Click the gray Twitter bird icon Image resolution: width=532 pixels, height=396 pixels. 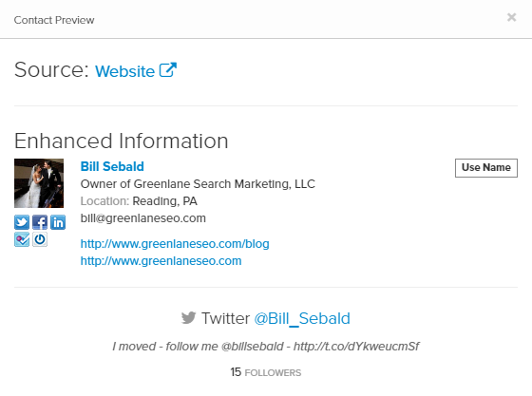coord(189,318)
